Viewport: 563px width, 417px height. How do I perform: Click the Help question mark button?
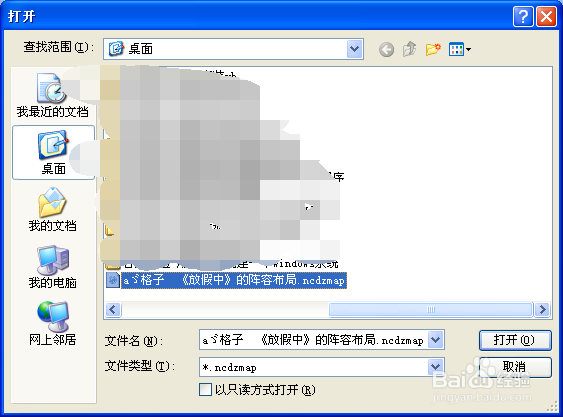[523, 17]
